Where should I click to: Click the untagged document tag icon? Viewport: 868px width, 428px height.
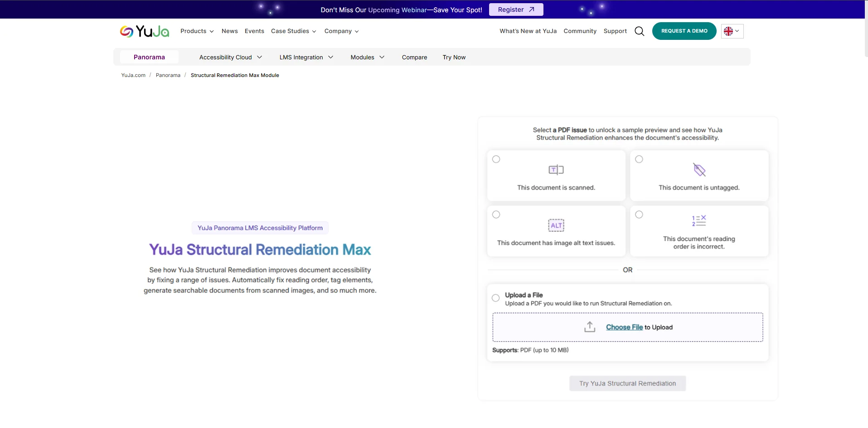[x=699, y=170]
